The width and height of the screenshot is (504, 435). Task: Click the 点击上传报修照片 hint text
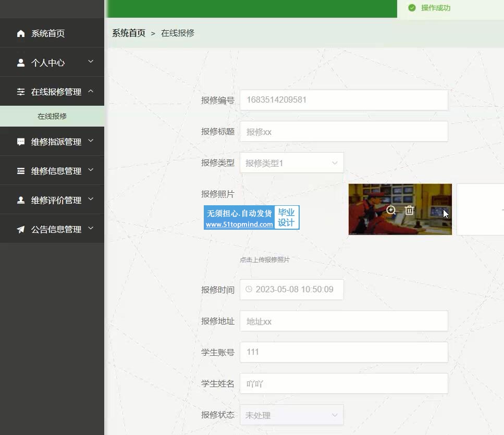[x=265, y=259]
